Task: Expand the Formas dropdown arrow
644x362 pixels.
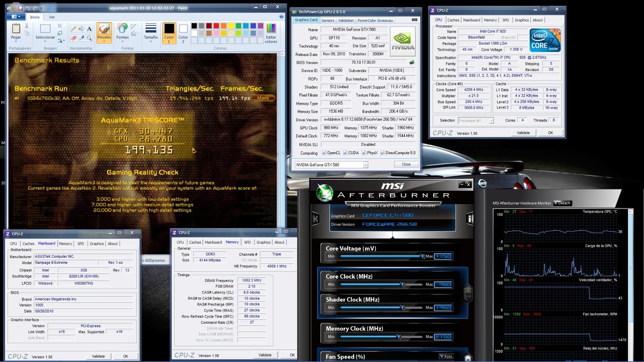Action: 122,41
